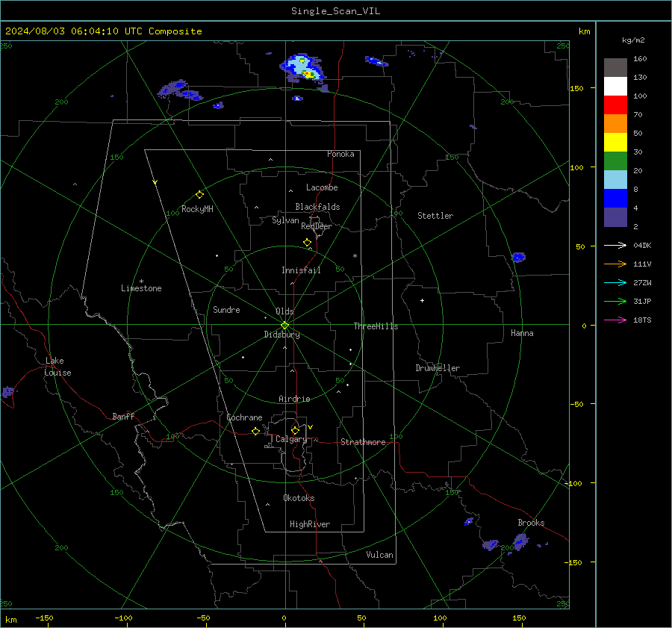The height and width of the screenshot is (628, 672).
Task: Click the Airdrie label
Action: (294, 399)
